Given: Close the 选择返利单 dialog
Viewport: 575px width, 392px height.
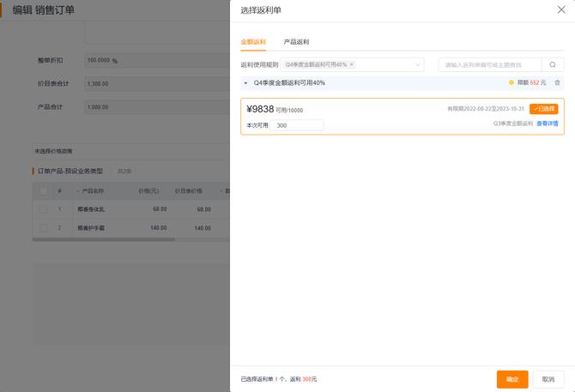Looking at the screenshot, I should coord(561,9).
